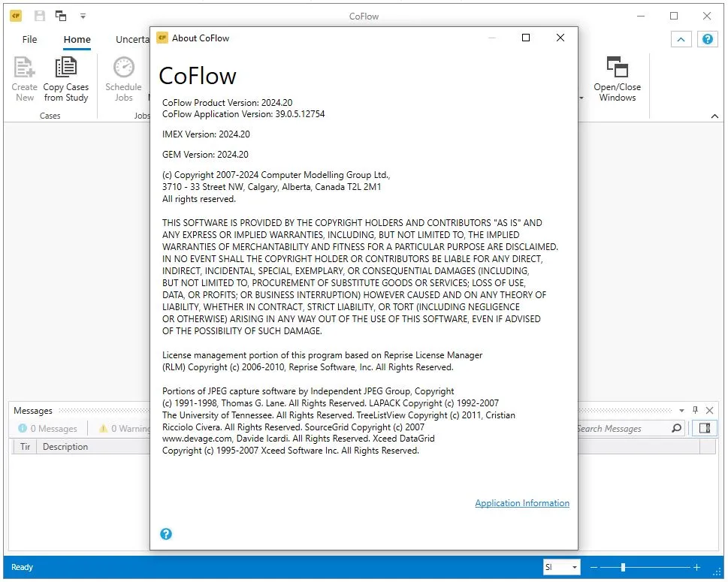Click the CoFlow app icon in title bar
This screenshot has height=582, width=728.
tap(16, 16)
